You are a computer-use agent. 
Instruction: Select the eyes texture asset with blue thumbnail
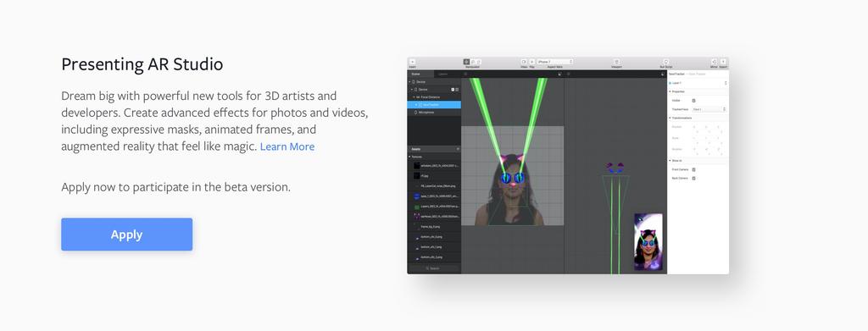tap(434, 196)
